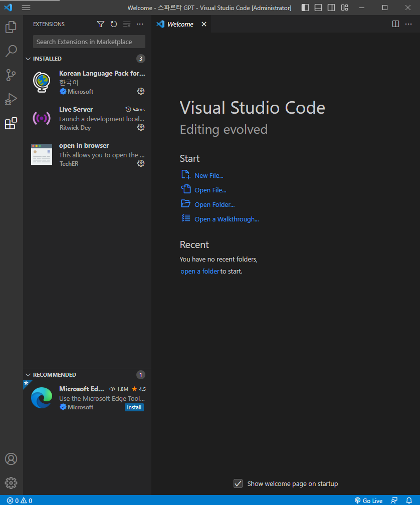This screenshot has height=505, width=420.
Task: Click the Microsoft Edge Tools logo
Action: point(42,398)
